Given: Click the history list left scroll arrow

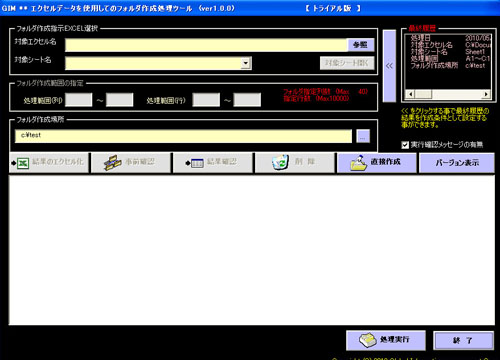Looking at the screenshot, I should [410, 94].
